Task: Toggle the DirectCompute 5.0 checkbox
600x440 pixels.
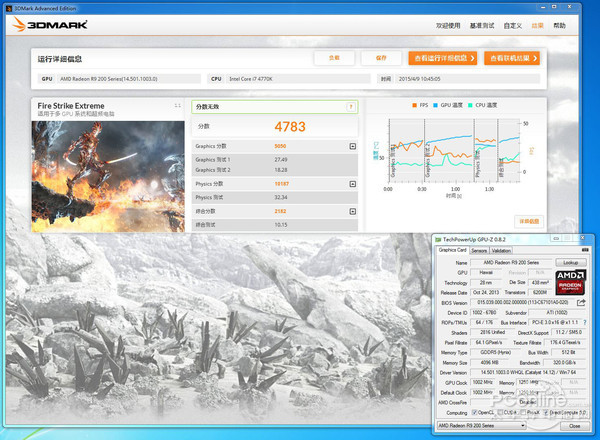Action: coord(546,412)
